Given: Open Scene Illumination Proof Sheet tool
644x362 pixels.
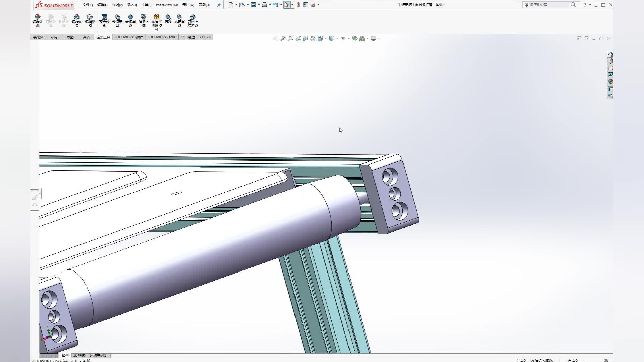Looking at the screenshot, I should pyautogui.click(x=156, y=22).
